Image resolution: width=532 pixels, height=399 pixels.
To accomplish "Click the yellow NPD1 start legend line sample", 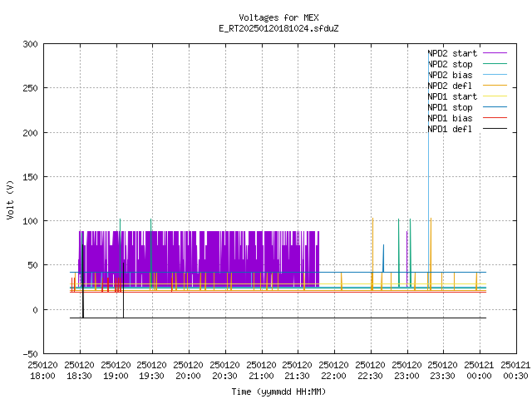I will coord(495,96).
